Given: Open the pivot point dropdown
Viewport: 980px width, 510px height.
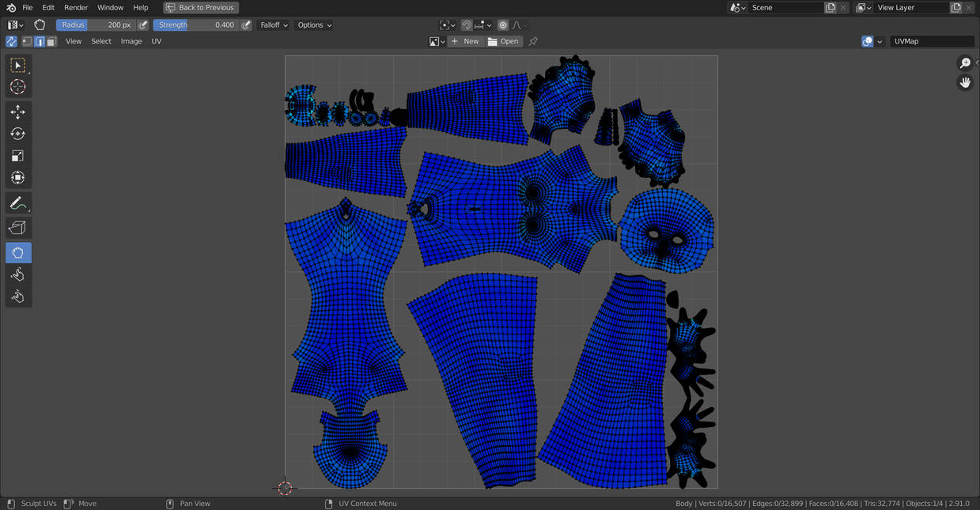Looking at the screenshot, I should tap(448, 25).
